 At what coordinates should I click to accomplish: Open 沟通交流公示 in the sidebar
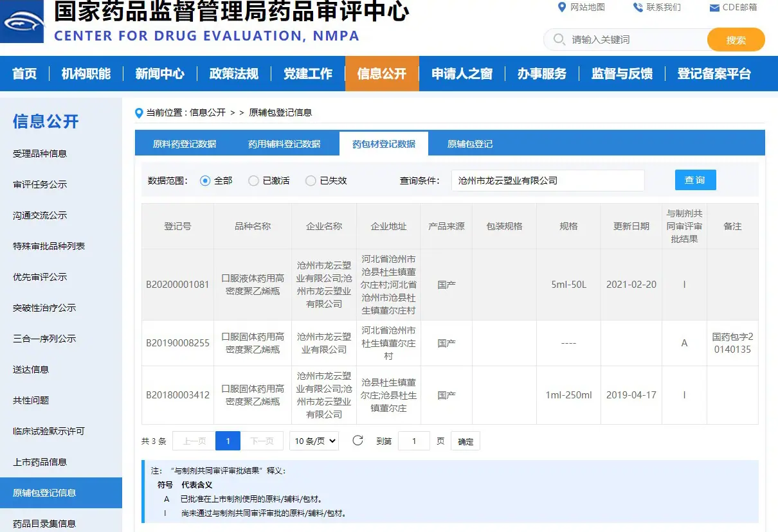click(x=40, y=215)
